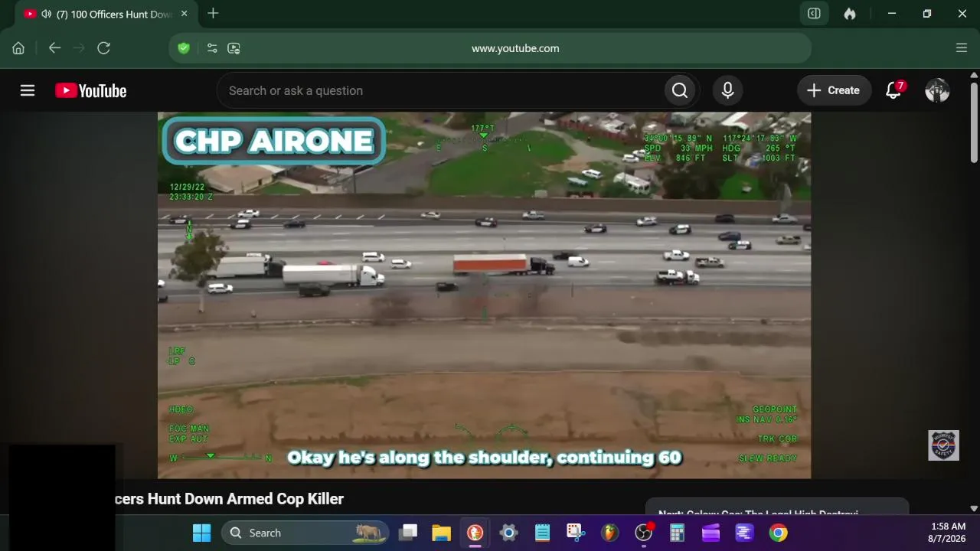
Task: Click the picture-in-picture icon in address bar
Action: tap(234, 48)
